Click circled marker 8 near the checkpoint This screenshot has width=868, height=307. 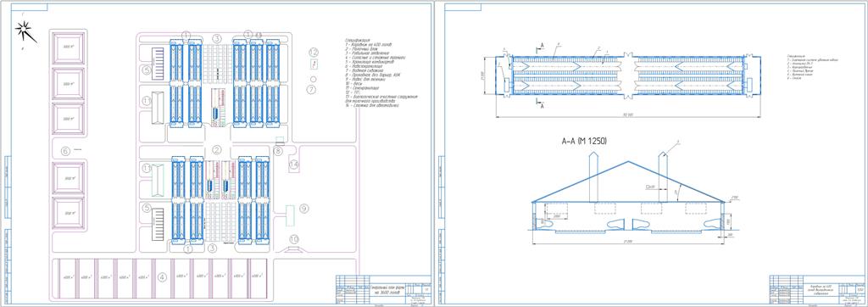[278, 150]
